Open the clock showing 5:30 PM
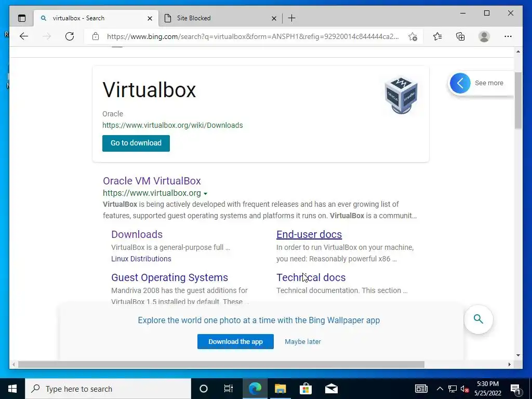 coord(488,389)
